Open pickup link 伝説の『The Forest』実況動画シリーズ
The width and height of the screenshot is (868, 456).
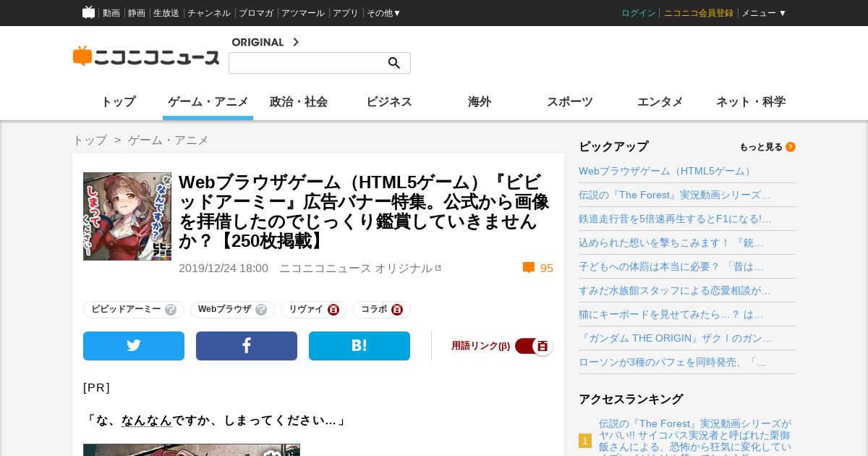click(675, 195)
